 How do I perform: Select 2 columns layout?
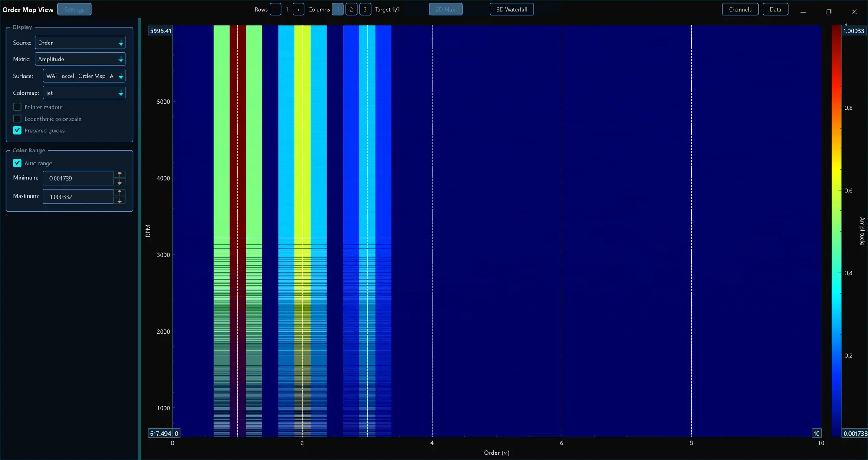tap(352, 10)
